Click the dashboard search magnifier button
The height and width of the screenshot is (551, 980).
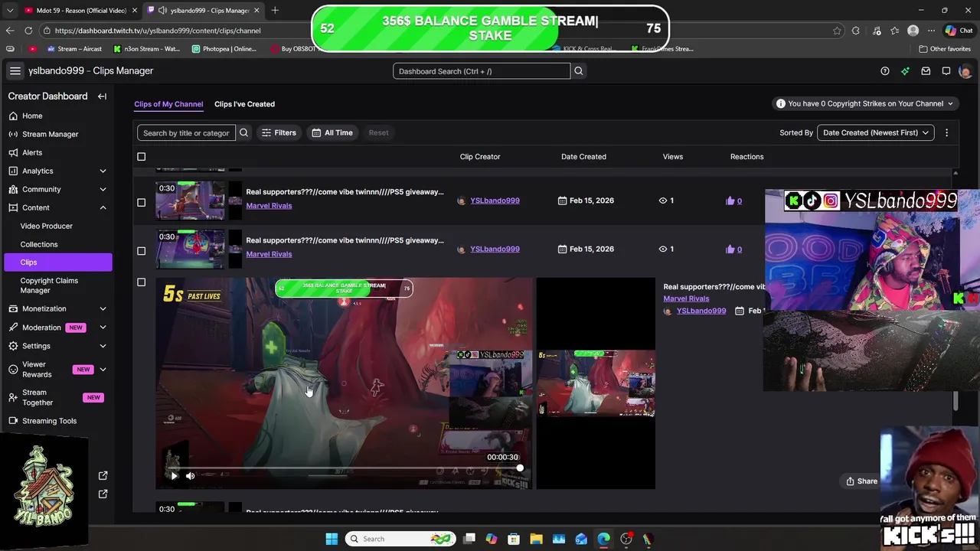click(579, 71)
